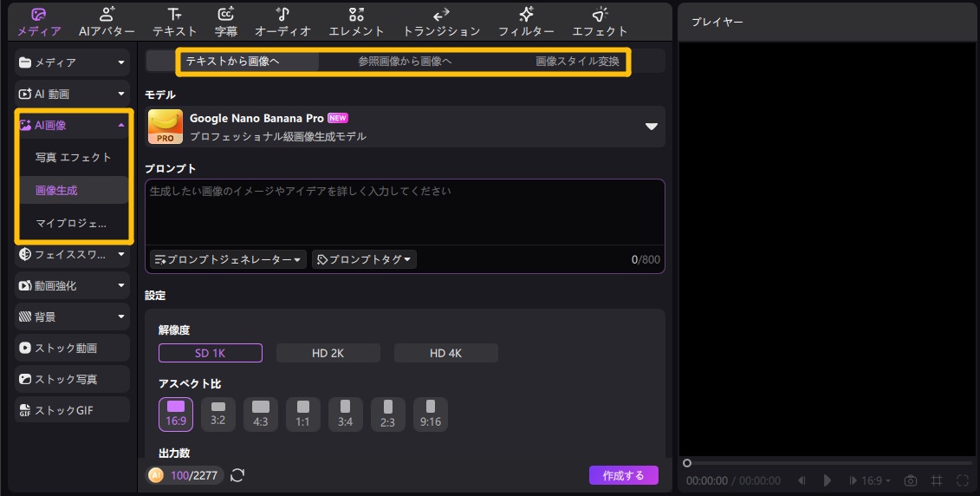The width and height of the screenshot is (980, 496).
Task: Choose HD 2K resolution
Action: (x=328, y=353)
